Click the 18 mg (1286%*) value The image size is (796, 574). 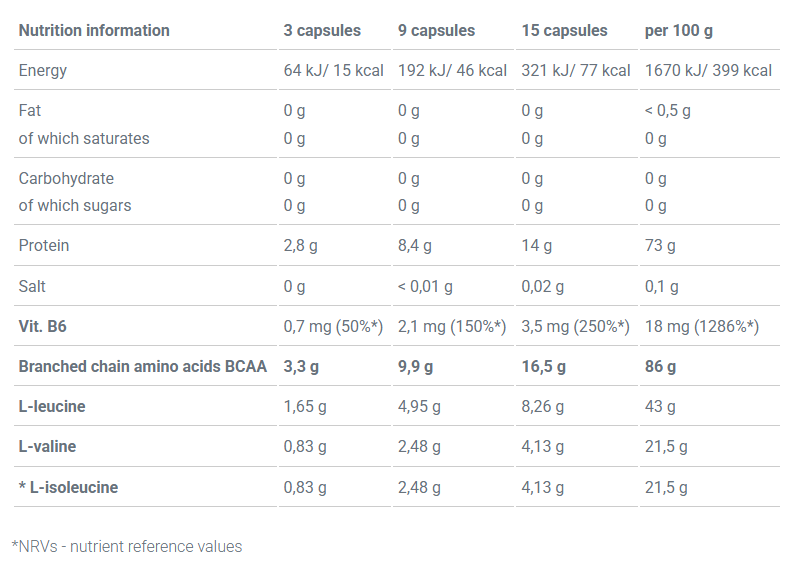click(702, 327)
